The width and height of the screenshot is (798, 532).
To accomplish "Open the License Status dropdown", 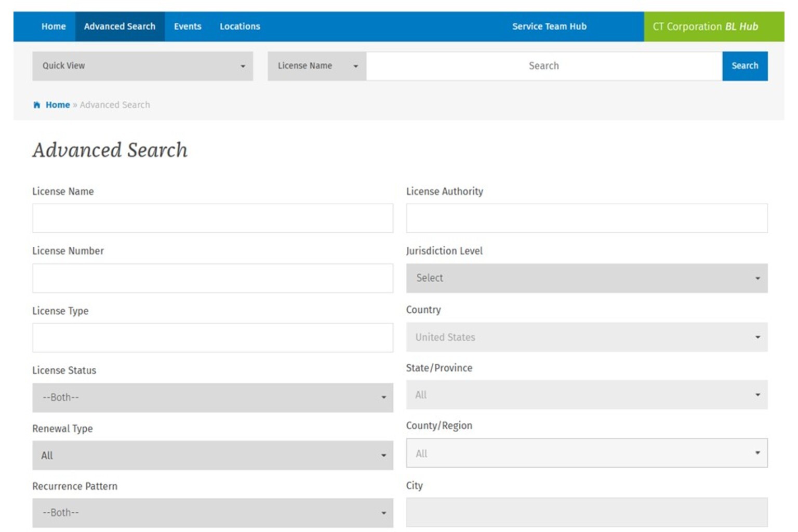I will [x=212, y=397].
